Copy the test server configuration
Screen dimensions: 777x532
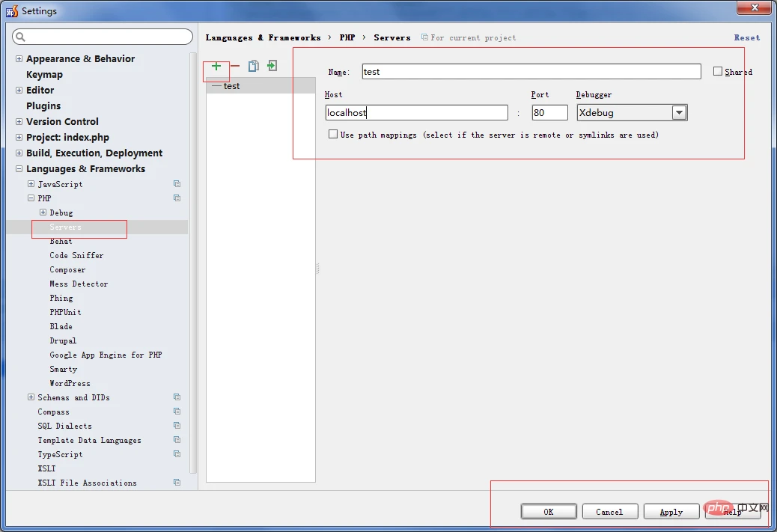253,66
